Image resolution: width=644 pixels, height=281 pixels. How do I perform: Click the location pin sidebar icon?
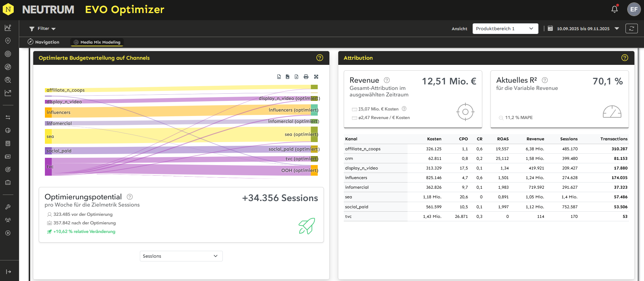coord(8,41)
